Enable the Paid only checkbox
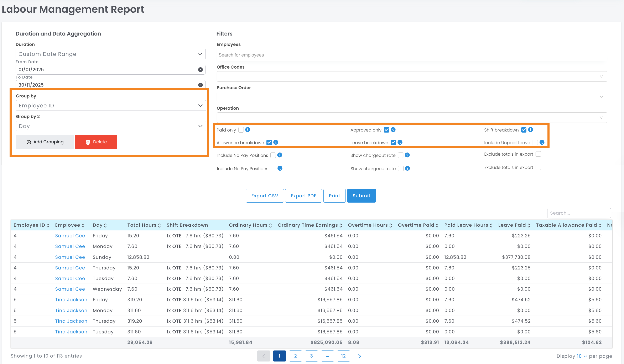624x364 pixels. tap(241, 130)
